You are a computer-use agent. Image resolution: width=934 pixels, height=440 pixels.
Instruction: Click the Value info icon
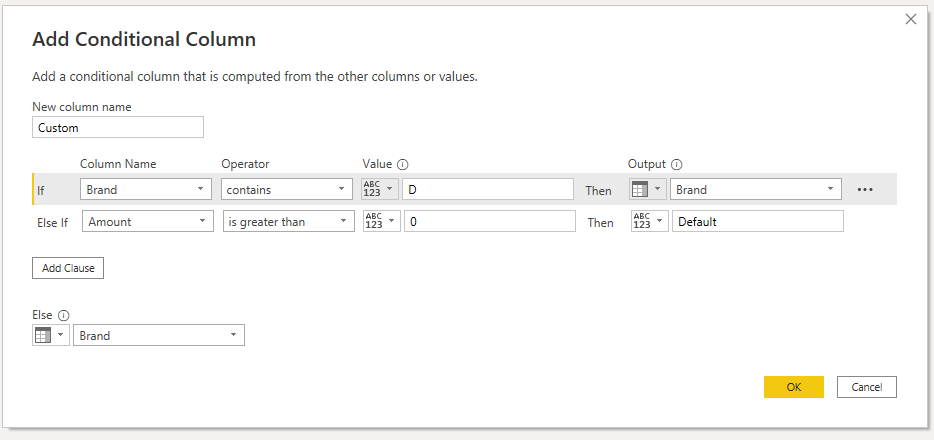click(x=402, y=164)
